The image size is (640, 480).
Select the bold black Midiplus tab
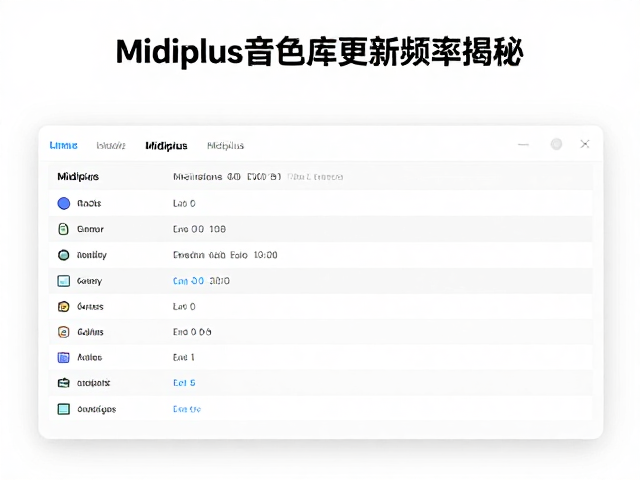point(167,146)
